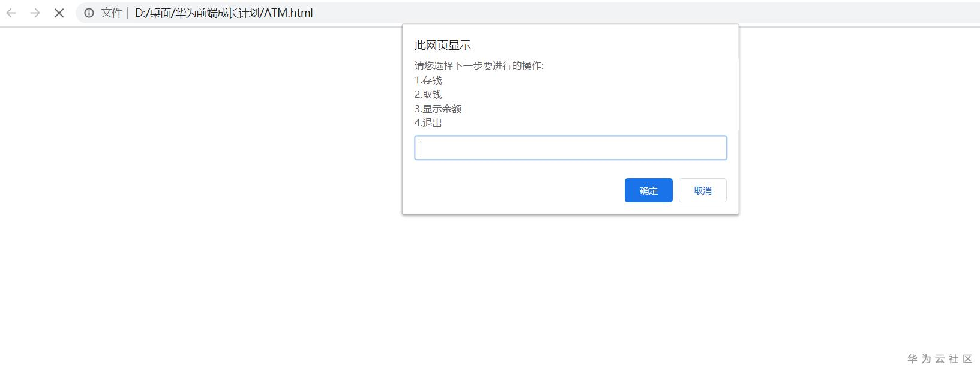Stop the page loading with X icon
Image resolution: width=980 pixels, height=374 pixels.
coord(59,13)
